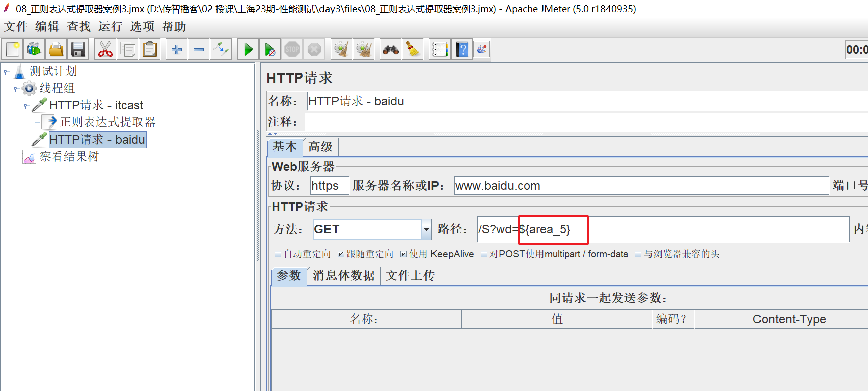Open the Templates toolbar icon
Screen dimensions: 868x391
point(34,49)
